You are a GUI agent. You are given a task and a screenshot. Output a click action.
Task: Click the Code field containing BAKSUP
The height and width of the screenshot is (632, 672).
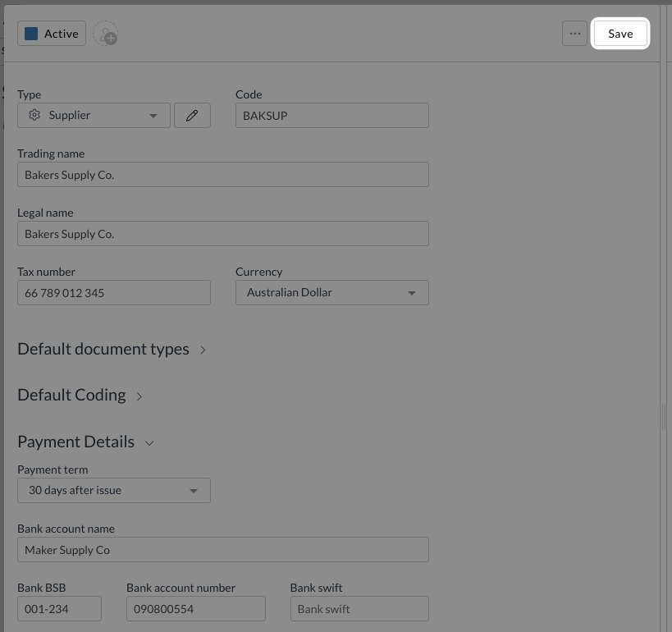331,116
